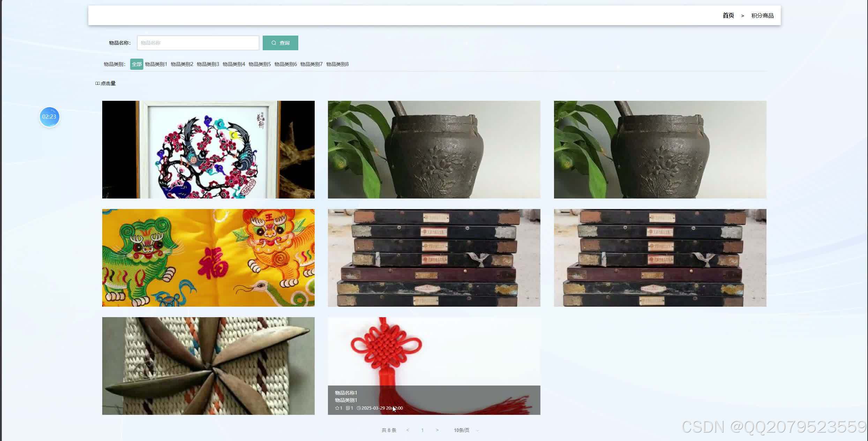Filter by 物品类别4

coord(234,64)
